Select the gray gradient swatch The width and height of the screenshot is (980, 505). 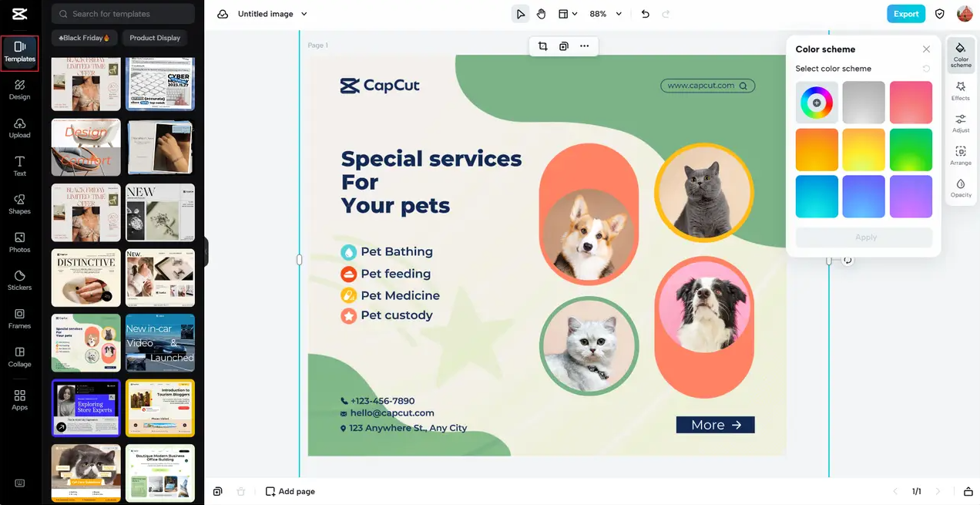click(864, 103)
